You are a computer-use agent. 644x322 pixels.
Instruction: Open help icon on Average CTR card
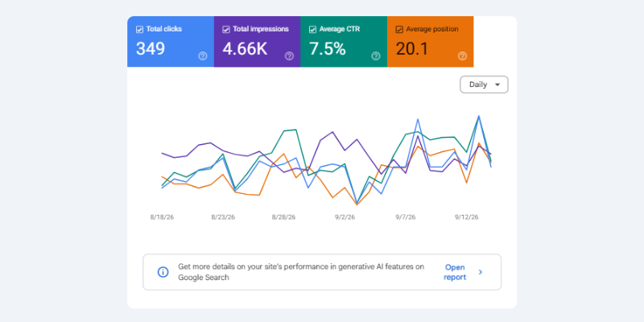pos(376,56)
